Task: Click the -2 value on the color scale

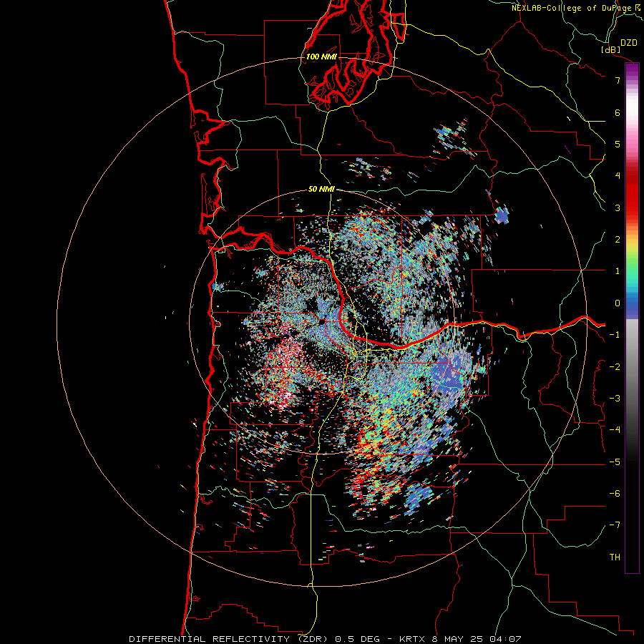Action: [x=615, y=367]
